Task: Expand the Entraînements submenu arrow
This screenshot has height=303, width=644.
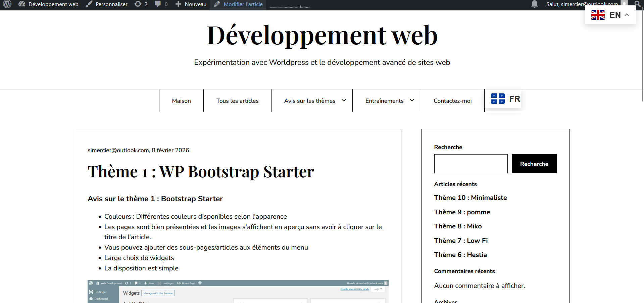Action: click(412, 100)
